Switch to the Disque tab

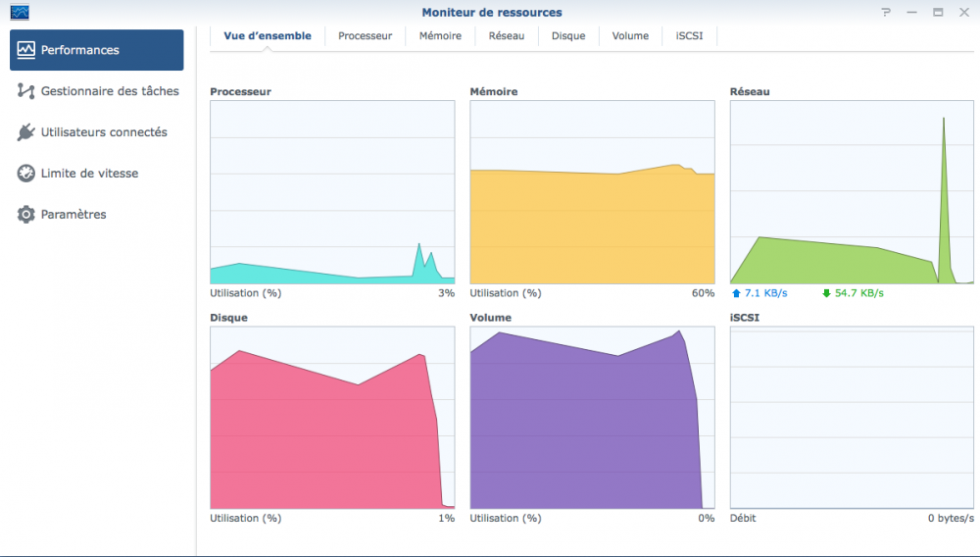coord(568,35)
